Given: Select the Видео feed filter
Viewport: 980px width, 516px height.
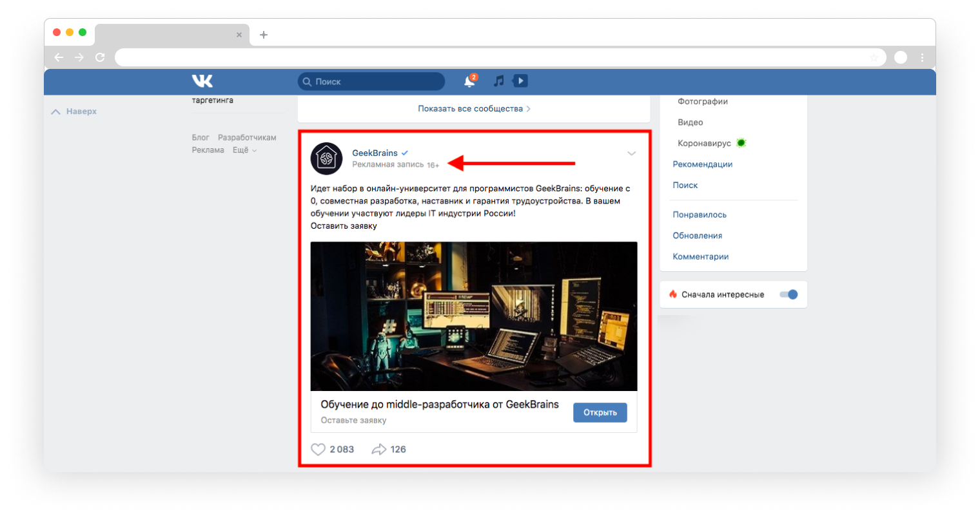Looking at the screenshot, I should (691, 122).
